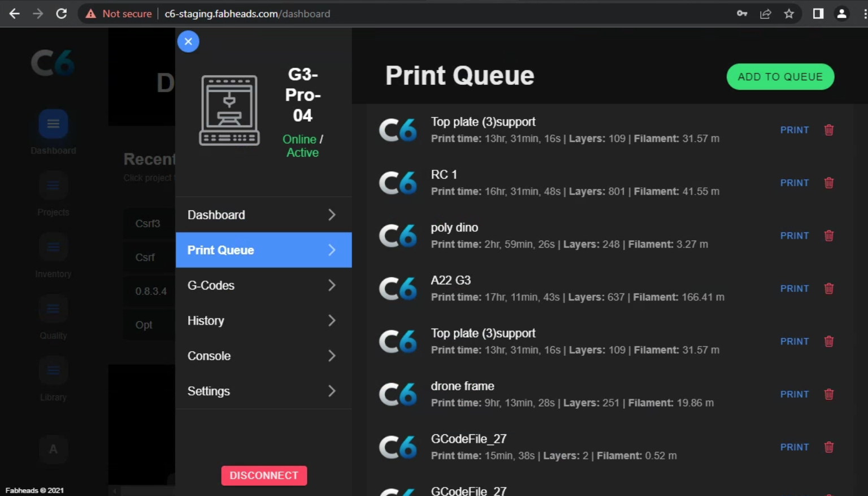Click the browser address bar URL
The image size is (868, 496).
(247, 14)
